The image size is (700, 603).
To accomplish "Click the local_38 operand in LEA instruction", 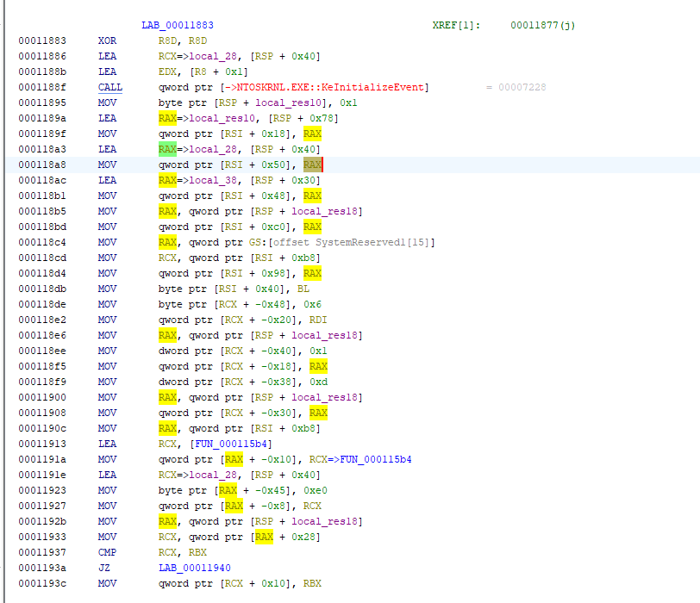I will (x=208, y=180).
